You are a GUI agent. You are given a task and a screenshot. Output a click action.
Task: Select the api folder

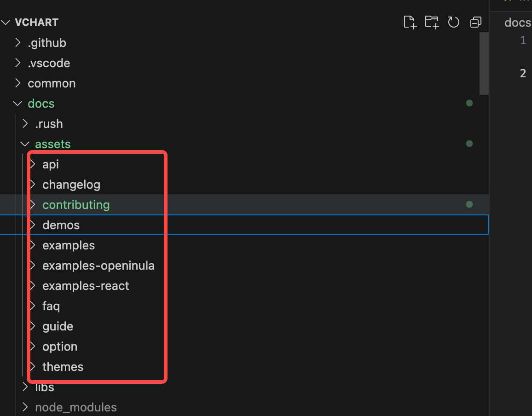pos(51,165)
